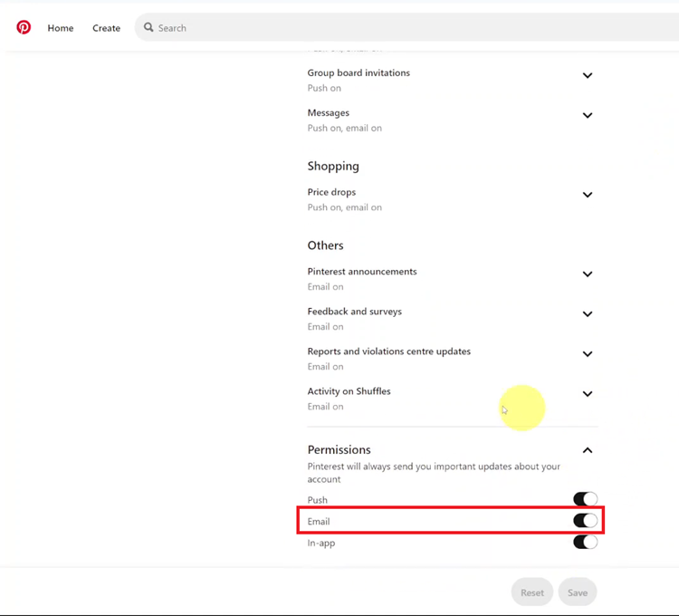This screenshot has width=679, height=616.
Task: Click 'Email on' under Feedback and surveys
Action: tap(325, 327)
